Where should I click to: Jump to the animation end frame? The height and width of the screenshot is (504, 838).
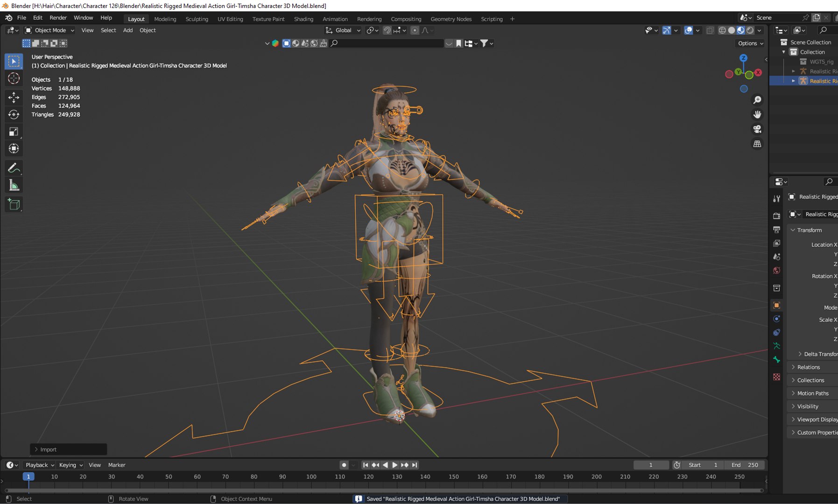[x=415, y=465]
